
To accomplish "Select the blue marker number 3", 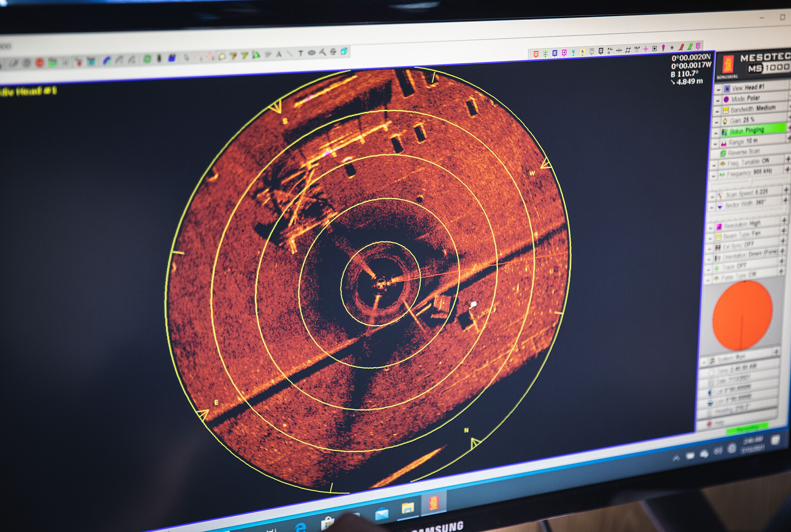I will pos(555,53).
